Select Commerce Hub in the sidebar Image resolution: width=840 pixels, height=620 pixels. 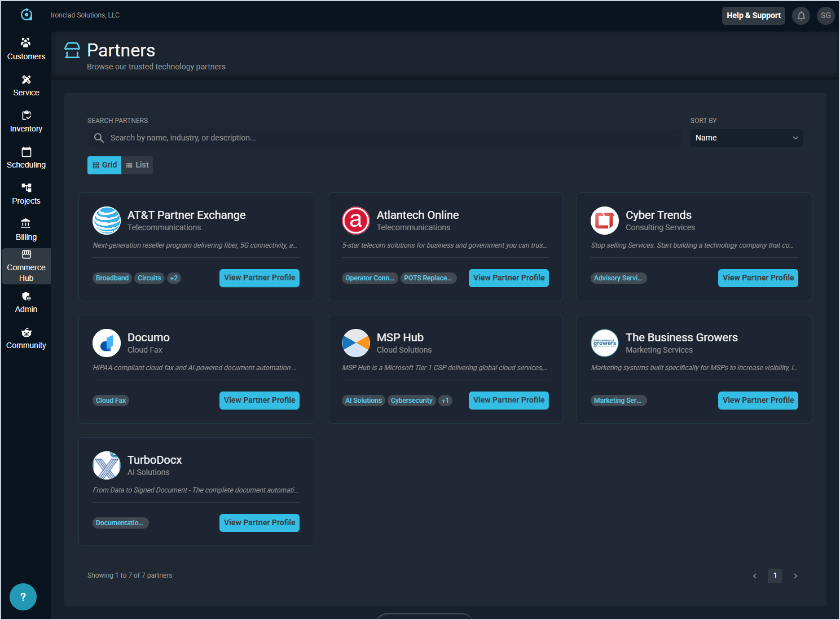pyautogui.click(x=26, y=266)
